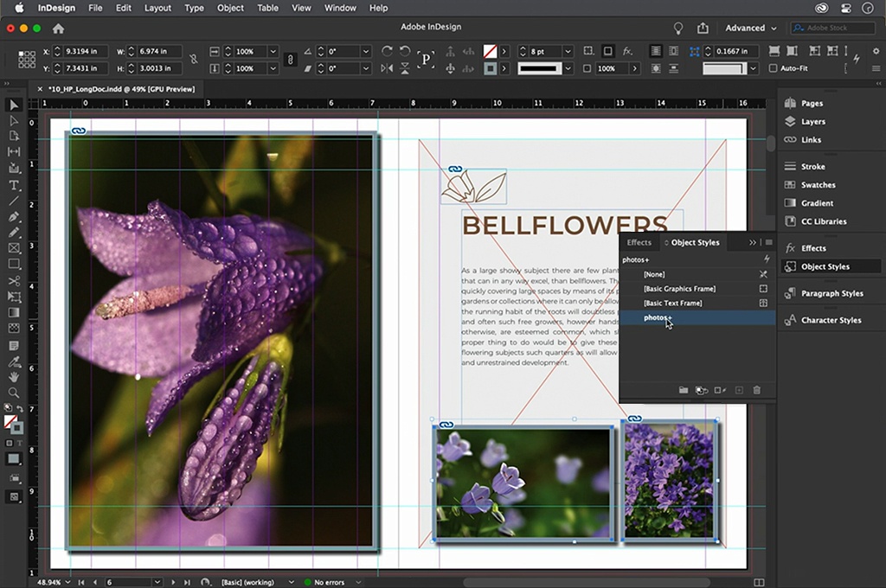
Task: Expand the zoom level dropdown at bottom
Action: 67,582
